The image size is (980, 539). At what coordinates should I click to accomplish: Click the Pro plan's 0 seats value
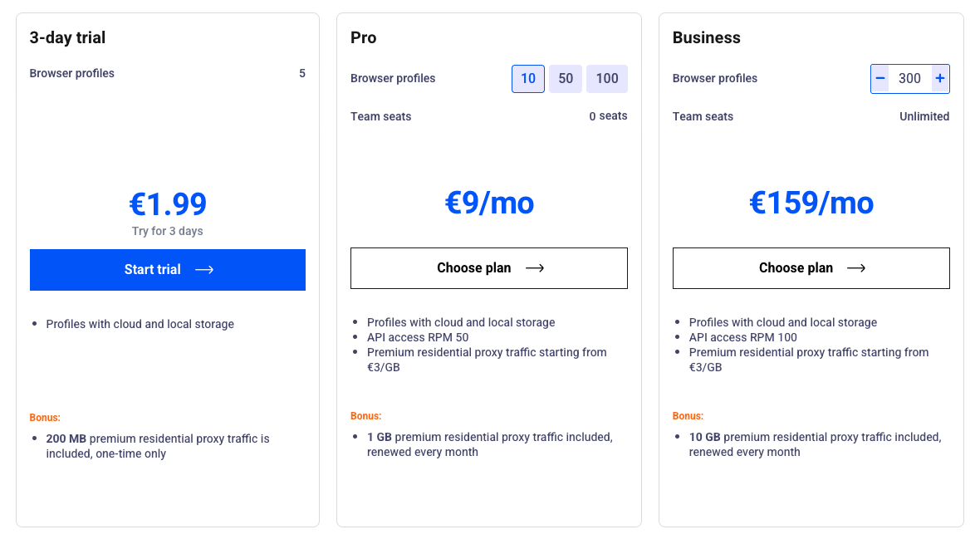point(608,116)
